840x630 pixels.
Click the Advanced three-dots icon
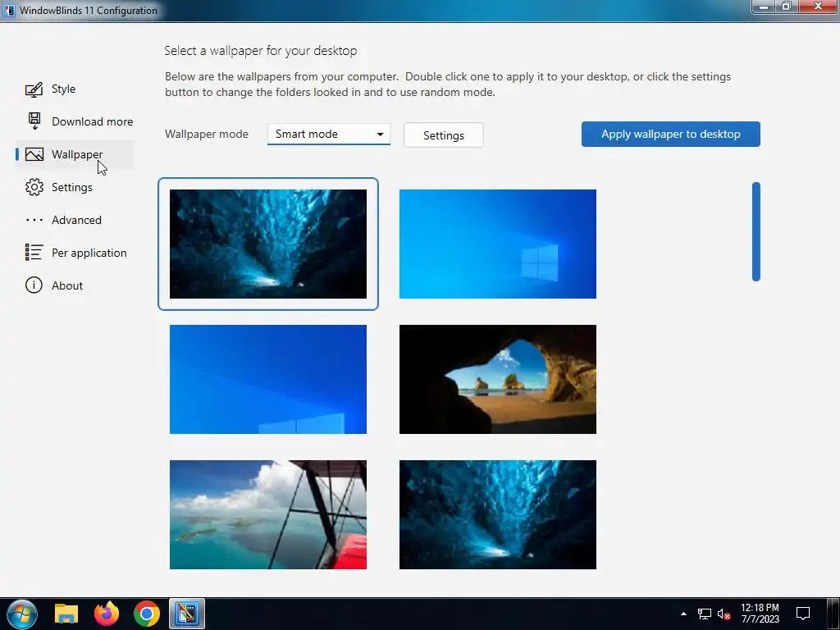34,220
